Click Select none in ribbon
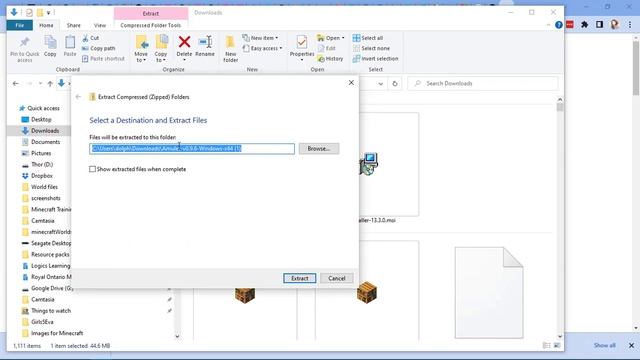 pos(371,48)
